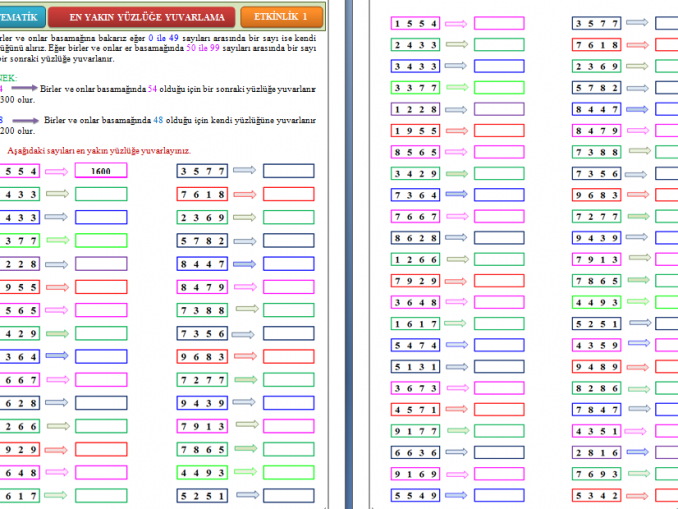Click the blue arrow beside number 5474
The width and height of the screenshot is (678, 509).
[x=456, y=345]
